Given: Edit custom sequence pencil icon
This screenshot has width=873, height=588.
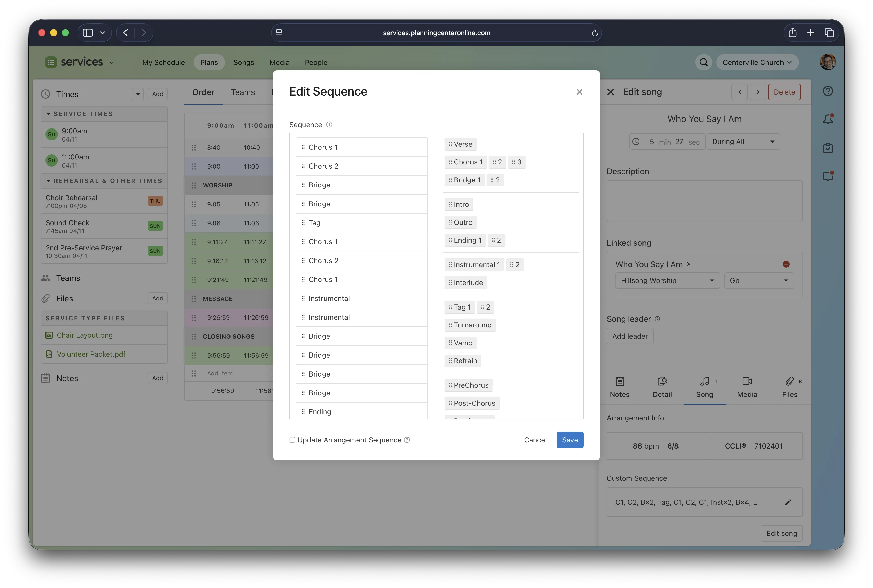Looking at the screenshot, I should click(x=788, y=502).
